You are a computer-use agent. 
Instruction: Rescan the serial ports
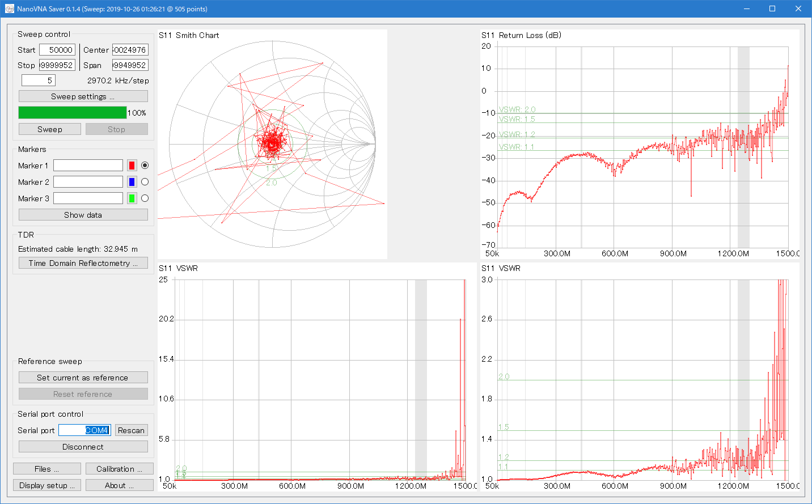(132, 430)
